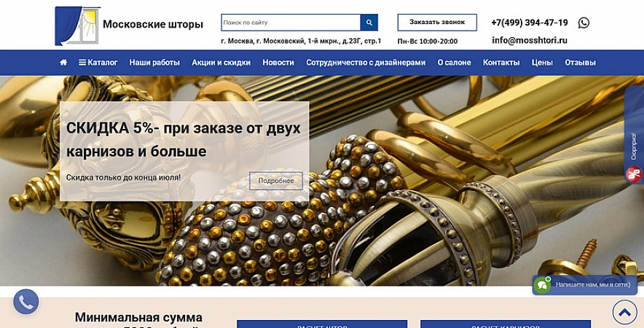
Task: Click the round phone call widget
Action: [26, 302]
